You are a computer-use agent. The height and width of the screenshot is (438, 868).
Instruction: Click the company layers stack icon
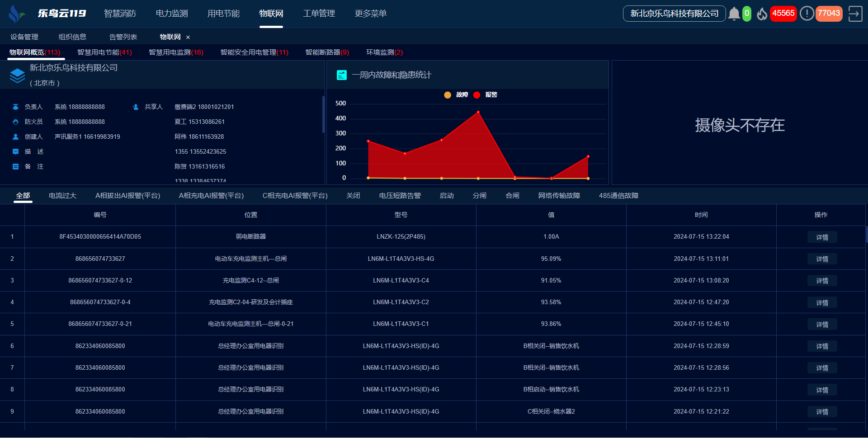tap(17, 75)
